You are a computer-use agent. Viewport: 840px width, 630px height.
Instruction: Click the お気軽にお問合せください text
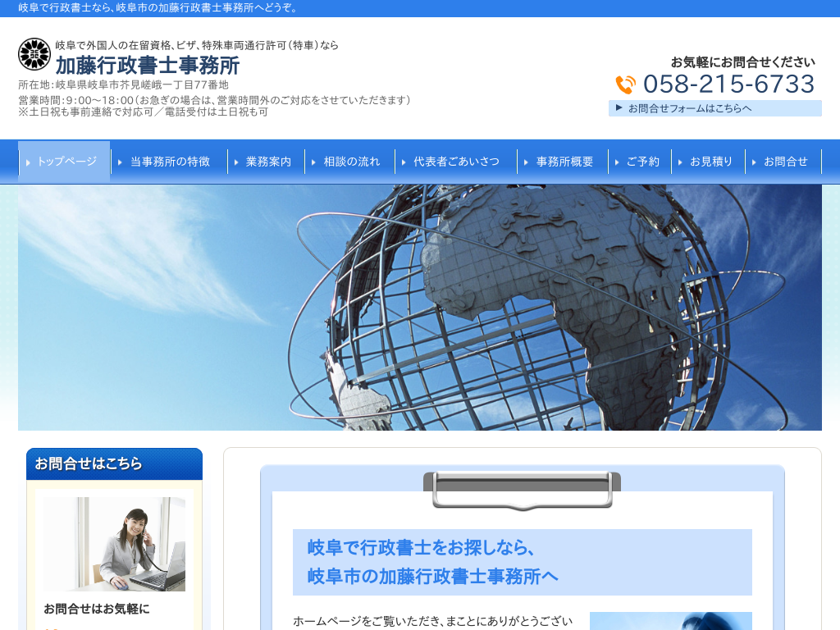coord(743,62)
